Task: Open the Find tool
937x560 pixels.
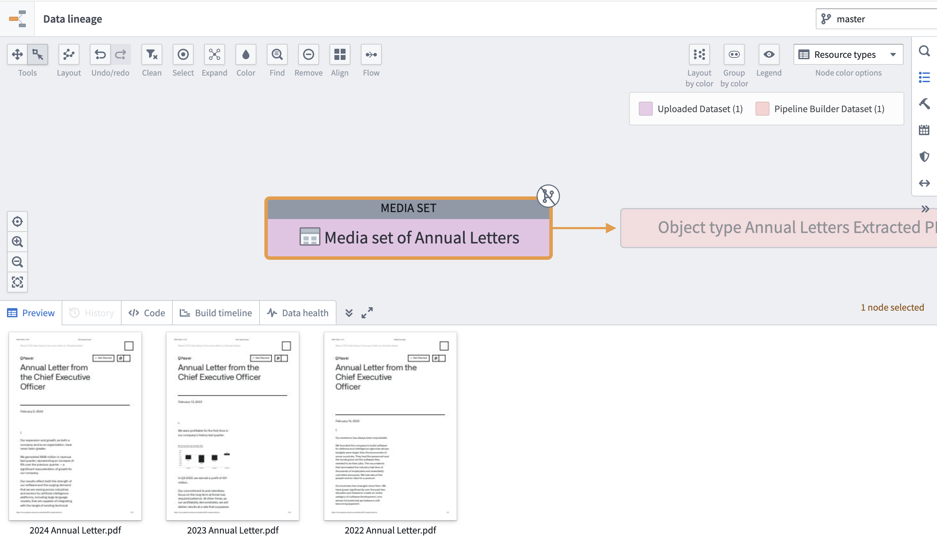Action: tap(277, 54)
